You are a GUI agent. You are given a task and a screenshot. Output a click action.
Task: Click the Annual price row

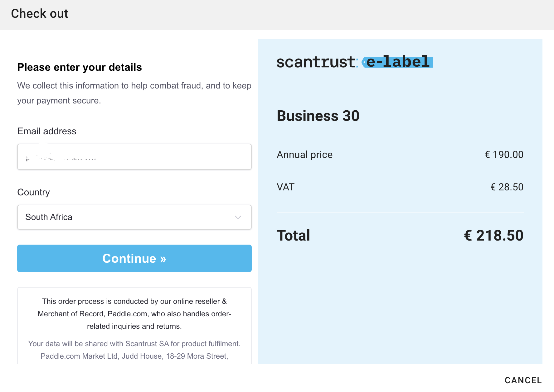304,154
